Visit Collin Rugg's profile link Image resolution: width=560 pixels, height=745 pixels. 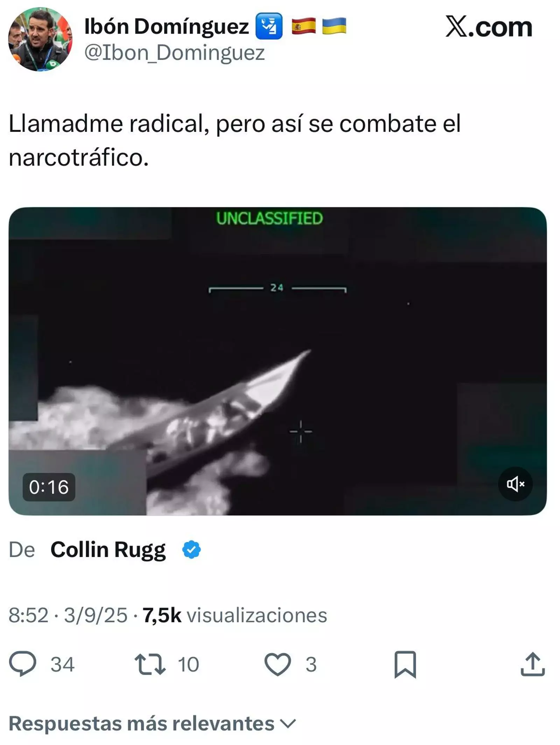click(x=108, y=550)
